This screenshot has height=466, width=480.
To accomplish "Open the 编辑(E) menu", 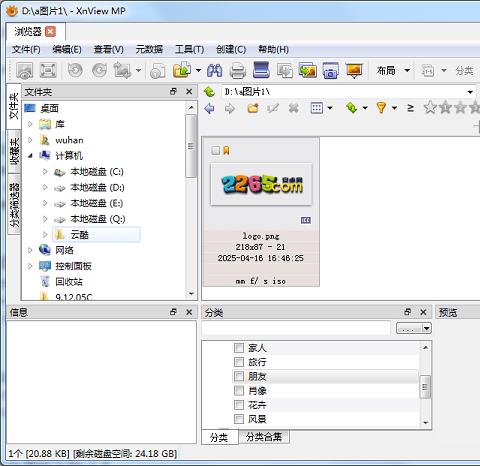I will pyautogui.click(x=67, y=49).
